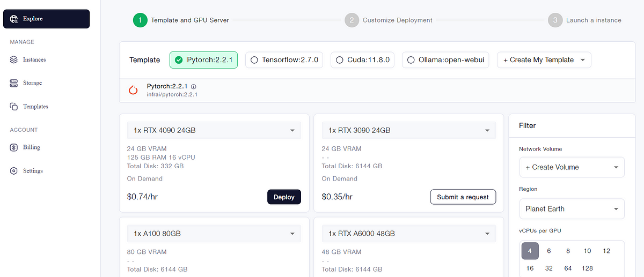This screenshot has width=644, height=277.
Task: Click the Explore globe icon
Action: [x=14, y=19]
